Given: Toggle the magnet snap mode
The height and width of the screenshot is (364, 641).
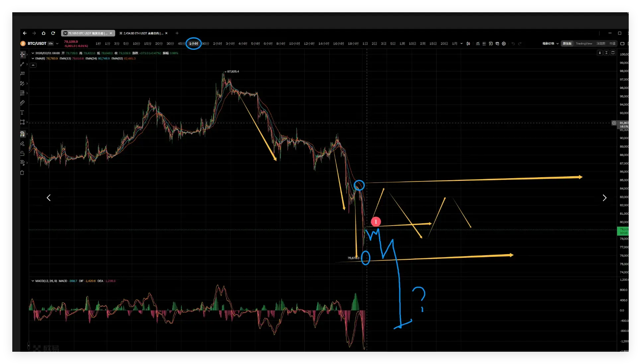Looking at the screenshot, I should tap(22, 134).
